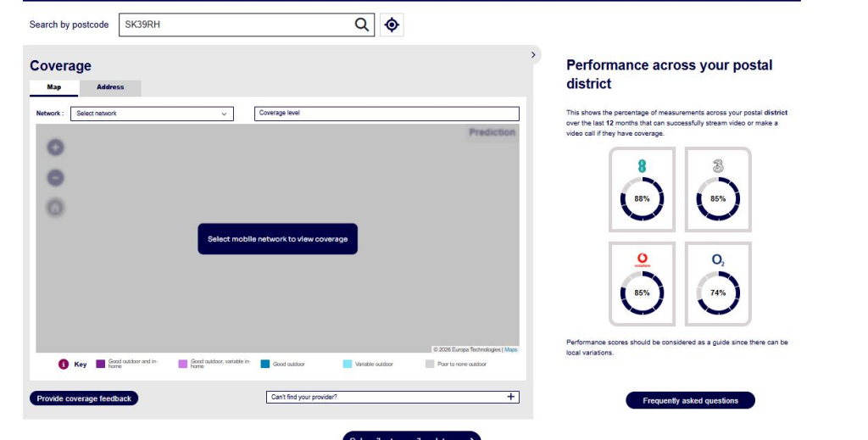Expand the Can't find your provider section
This screenshot has width=868, height=440.
click(x=392, y=397)
